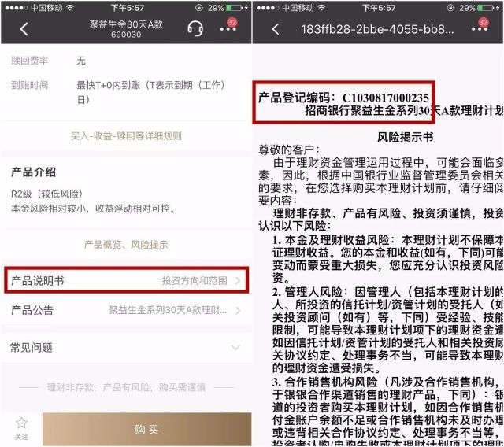This screenshot has width=504, height=447.
Task: Select the 招商银行聚益生金系列30天A款理财计划 title
Action: [x=404, y=111]
